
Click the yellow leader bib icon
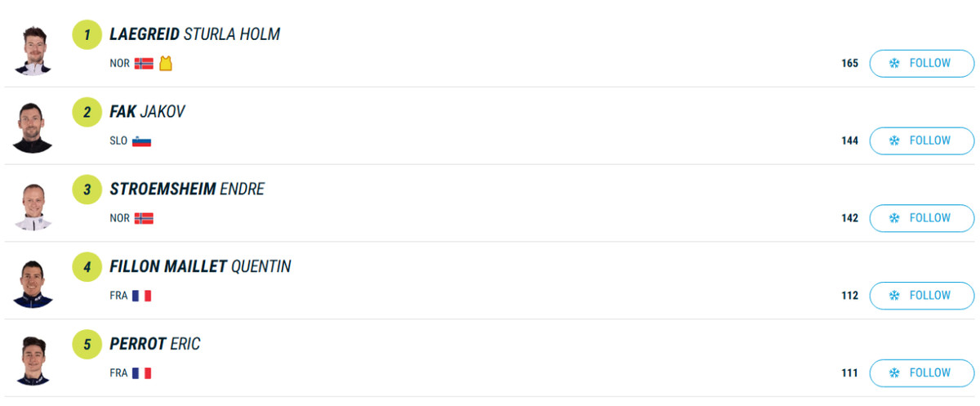click(x=166, y=64)
